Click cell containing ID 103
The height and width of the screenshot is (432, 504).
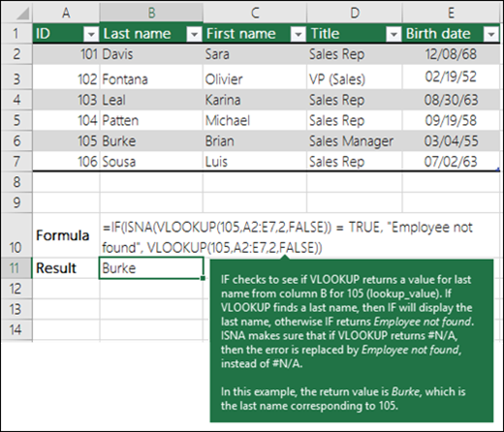pyautogui.click(x=66, y=100)
